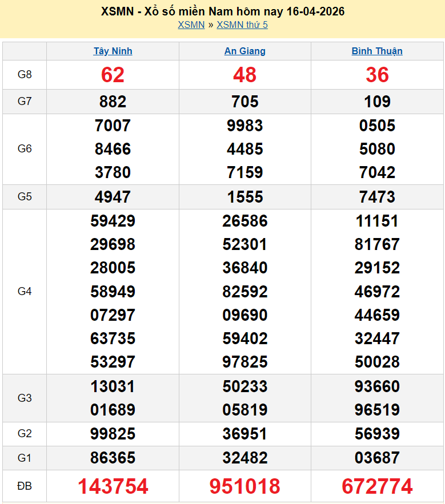This screenshot has width=445, height=504.
Task: Click the G5 number 1555
Action: click(244, 197)
